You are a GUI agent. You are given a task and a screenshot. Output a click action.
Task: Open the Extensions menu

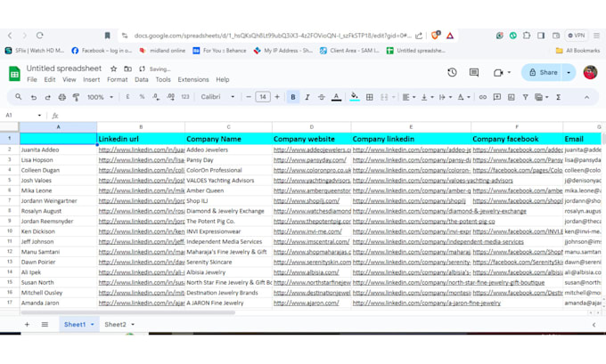click(193, 79)
